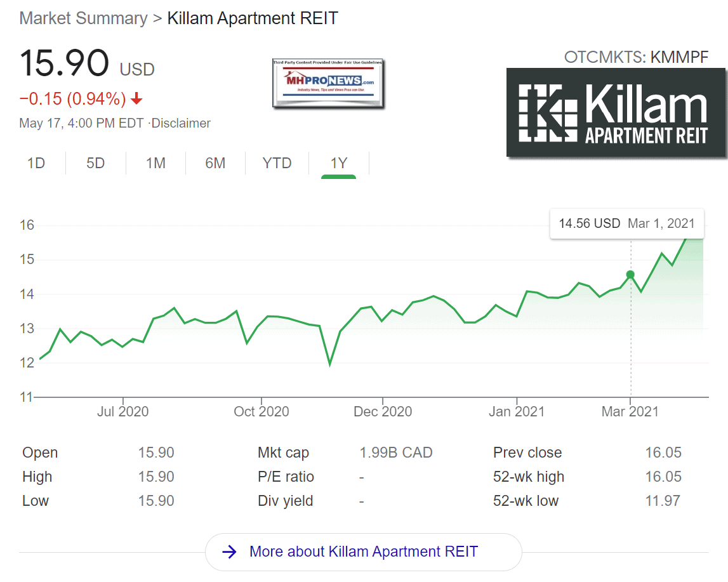Click the Jul 2020 axis label

click(x=122, y=411)
